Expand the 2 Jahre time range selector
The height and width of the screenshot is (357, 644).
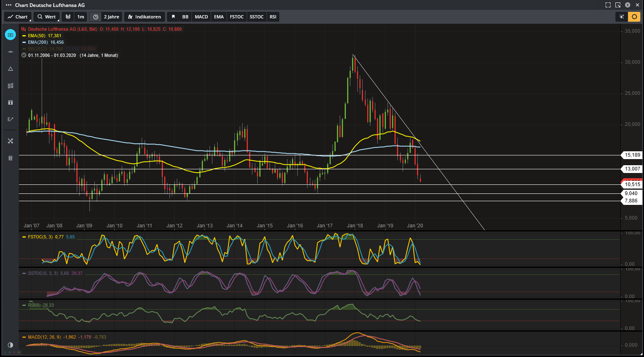pyautogui.click(x=111, y=17)
